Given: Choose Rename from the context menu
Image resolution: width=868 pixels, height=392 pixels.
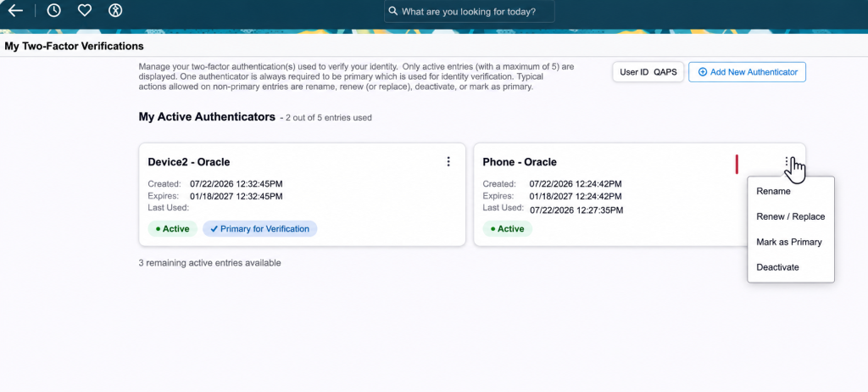Looking at the screenshot, I should 773,191.
